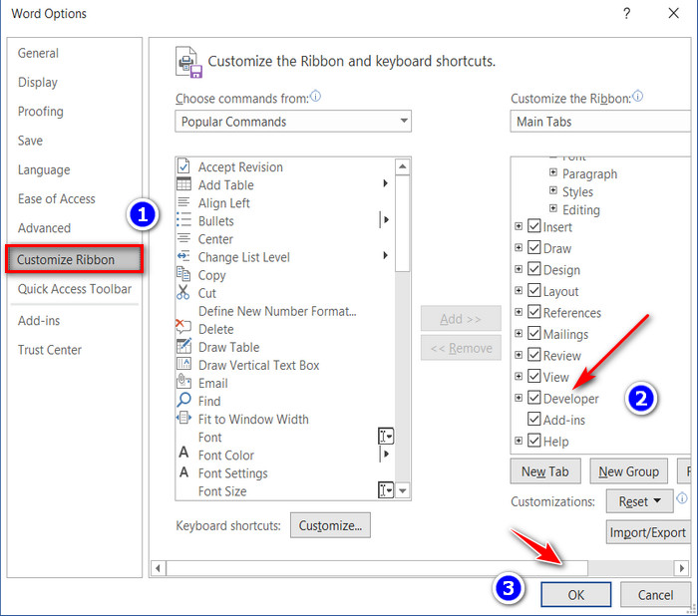The height and width of the screenshot is (616, 698).
Task: Click the Accept Revision command icon
Action: (x=183, y=166)
